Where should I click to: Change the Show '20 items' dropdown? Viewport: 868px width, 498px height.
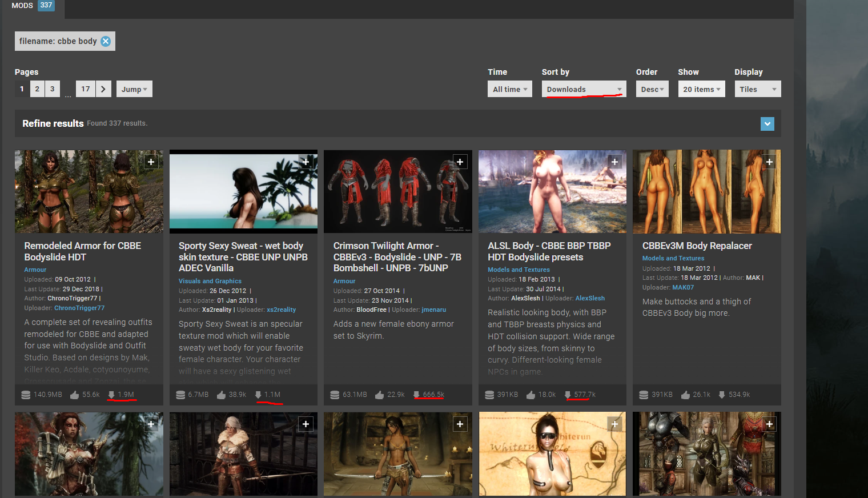point(701,89)
